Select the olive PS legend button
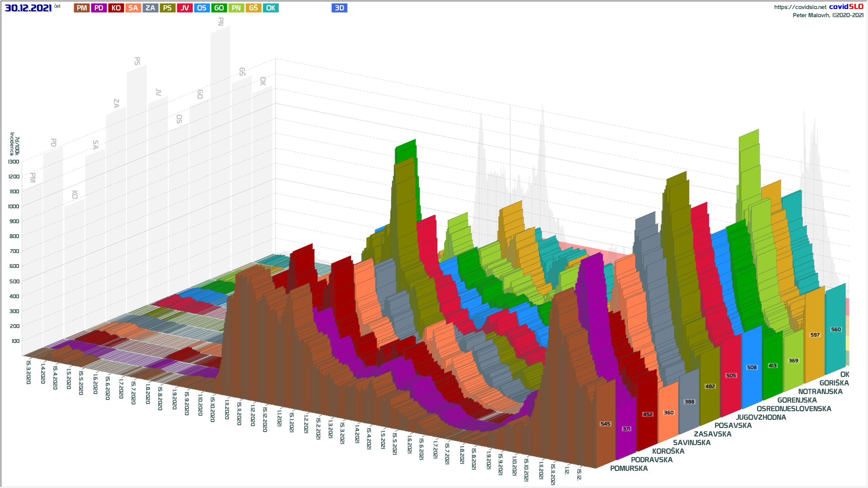Viewport: 868px width, 488px height. coord(167,8)
